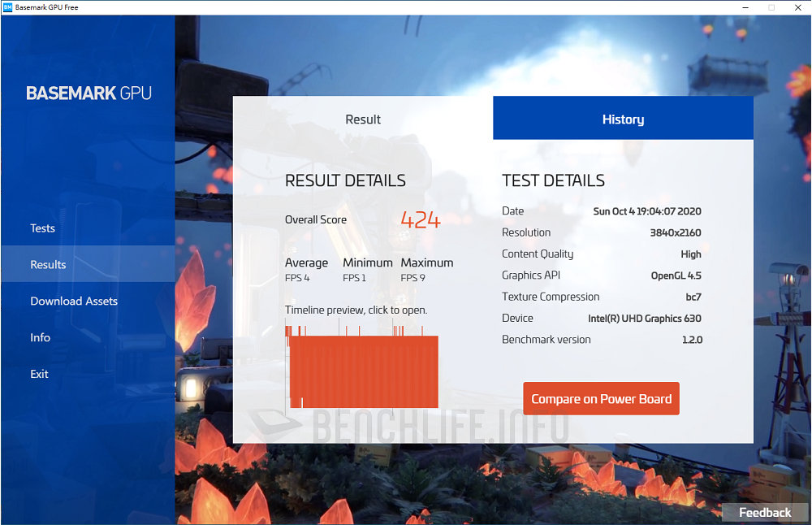This screenshot has width=812, height=525.
Task: Switch to the History tab
Action: click(x=623, y=119)
